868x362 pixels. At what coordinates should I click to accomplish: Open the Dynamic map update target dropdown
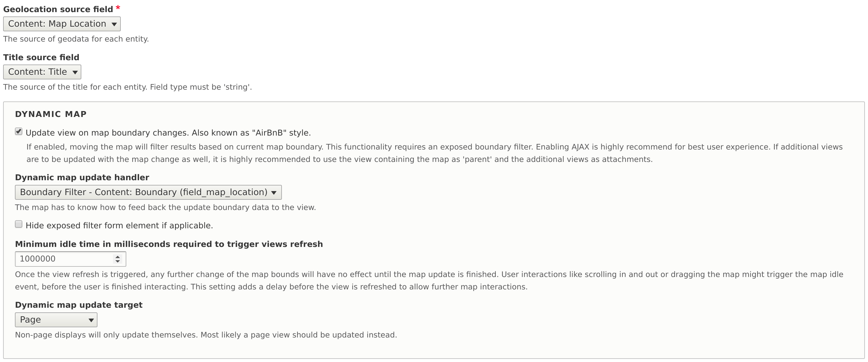click(56, 320)
